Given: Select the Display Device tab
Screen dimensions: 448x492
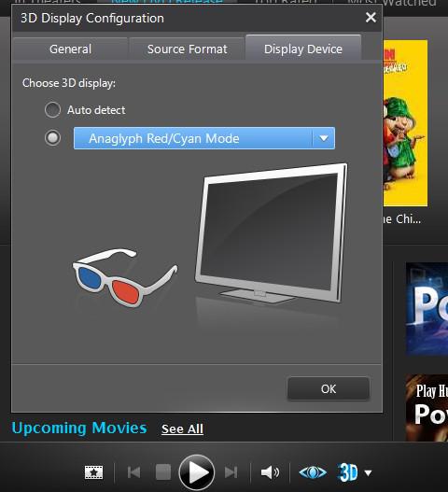Looking at the screenshot, I should pyautogui.click(x=303, y=48).
